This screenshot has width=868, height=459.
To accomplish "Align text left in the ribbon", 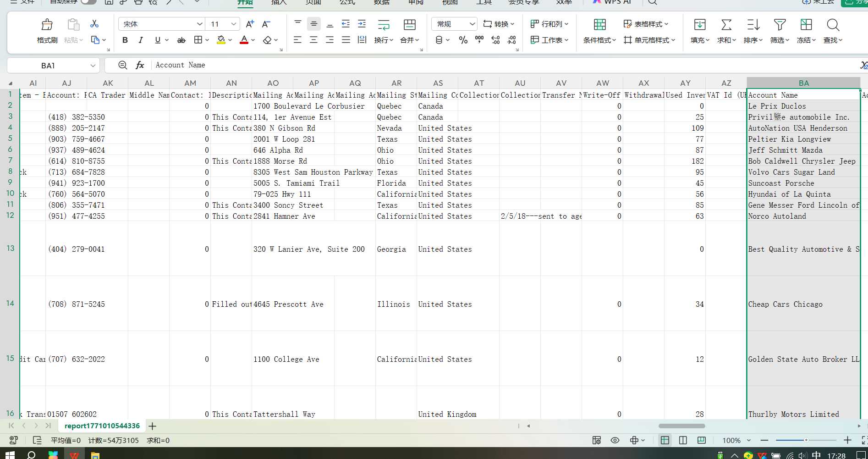I will [x=298, y=40].
